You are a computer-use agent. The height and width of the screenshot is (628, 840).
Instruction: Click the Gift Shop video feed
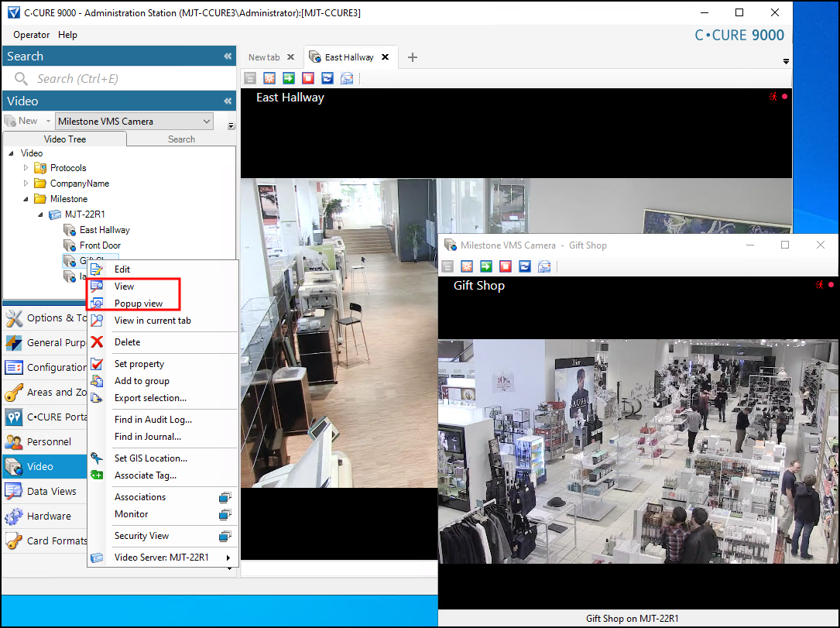pyautogui.click(x=639, y=451)
